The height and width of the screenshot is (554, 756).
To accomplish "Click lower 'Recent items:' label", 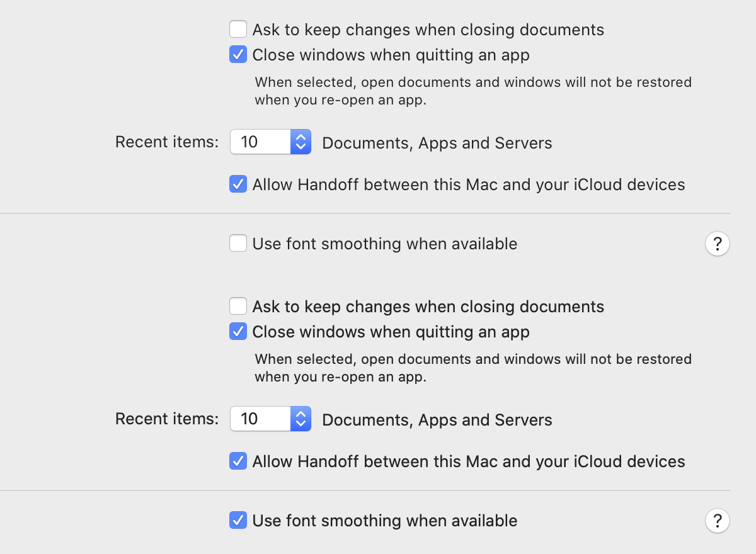I will coord(166,419).
